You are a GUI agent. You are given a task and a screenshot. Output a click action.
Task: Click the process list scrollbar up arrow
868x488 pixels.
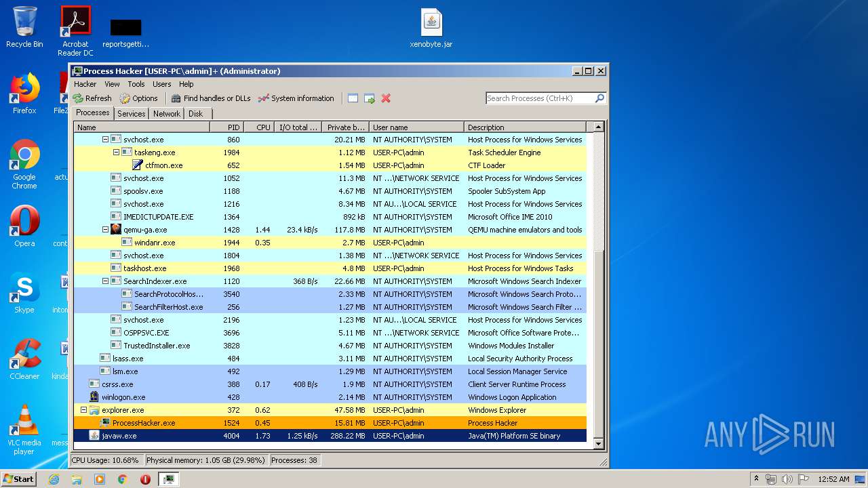(x=598, y=127)
